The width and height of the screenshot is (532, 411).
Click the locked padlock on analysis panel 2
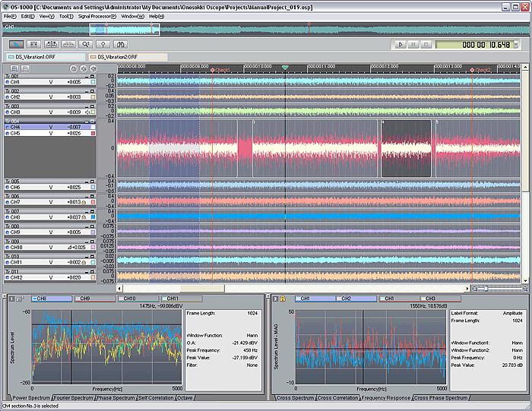(x=283, y=299)
